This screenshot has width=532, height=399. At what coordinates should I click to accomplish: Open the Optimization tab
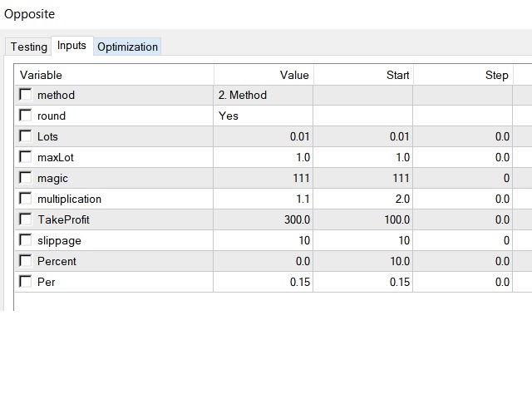pyautogui.click(x=127, y=47)
